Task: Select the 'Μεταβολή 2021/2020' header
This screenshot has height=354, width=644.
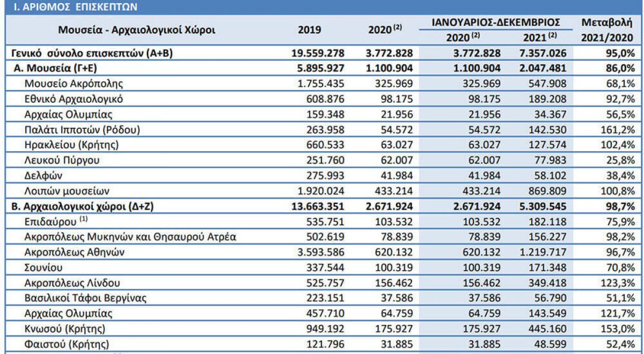Action: [608, 29]
